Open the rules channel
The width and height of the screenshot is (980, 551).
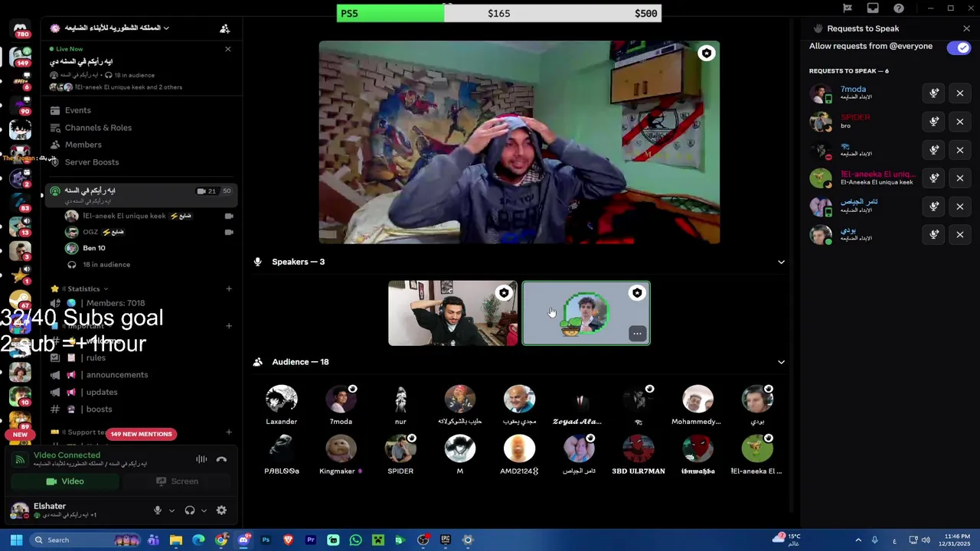coord(96,358)
